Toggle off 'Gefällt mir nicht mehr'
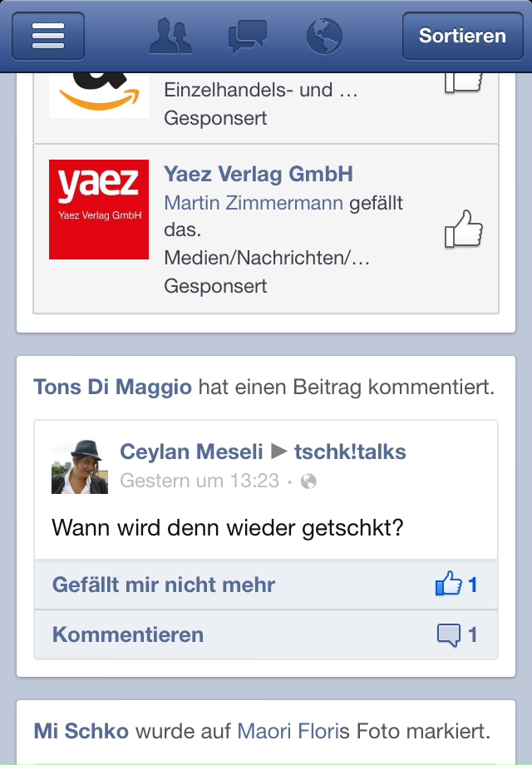Screen dimensions: 532x765 click(x=164, y=585)
